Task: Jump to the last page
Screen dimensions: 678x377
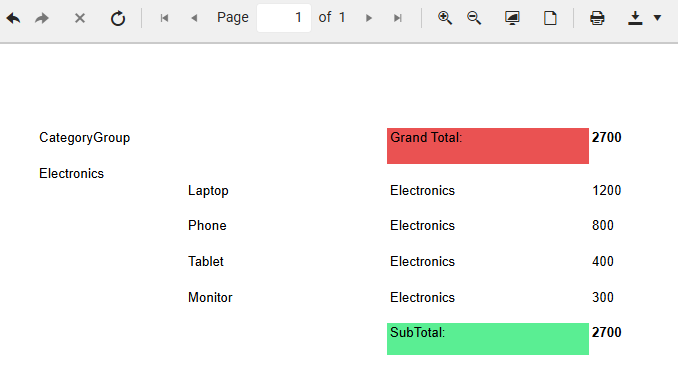Action: pyautogui.click(x=398, y=18)
